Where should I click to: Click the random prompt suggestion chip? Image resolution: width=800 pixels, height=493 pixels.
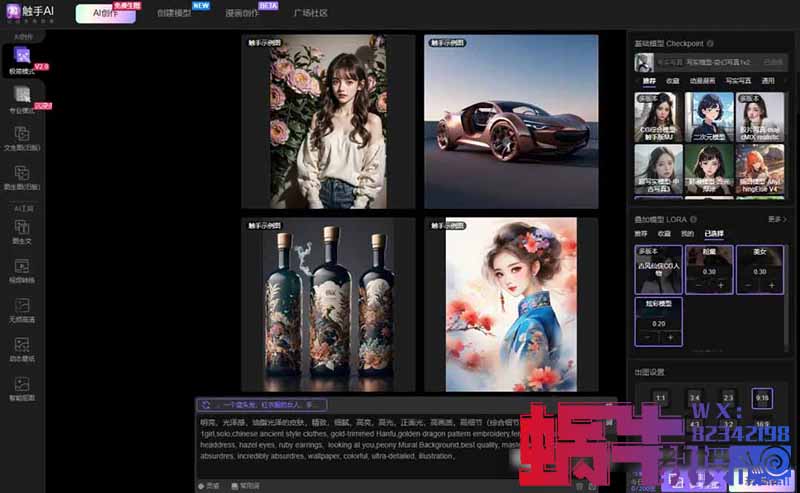click(262, 405)
